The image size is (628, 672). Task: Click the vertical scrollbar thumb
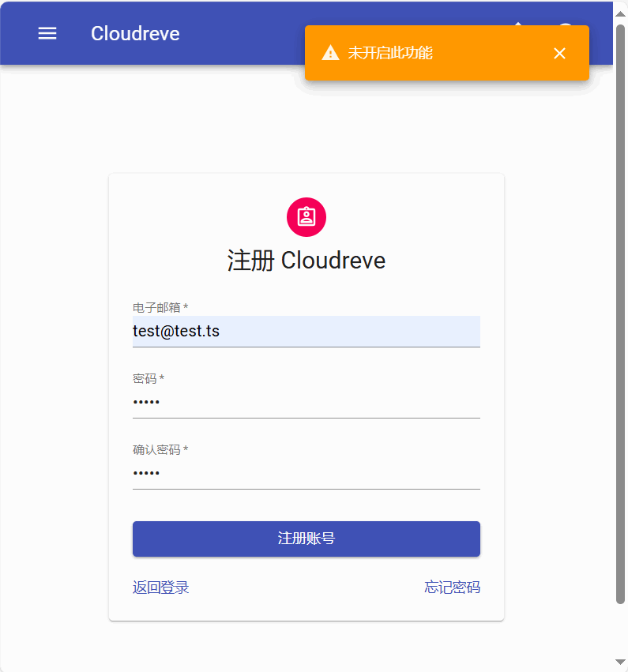pos(620,314)
